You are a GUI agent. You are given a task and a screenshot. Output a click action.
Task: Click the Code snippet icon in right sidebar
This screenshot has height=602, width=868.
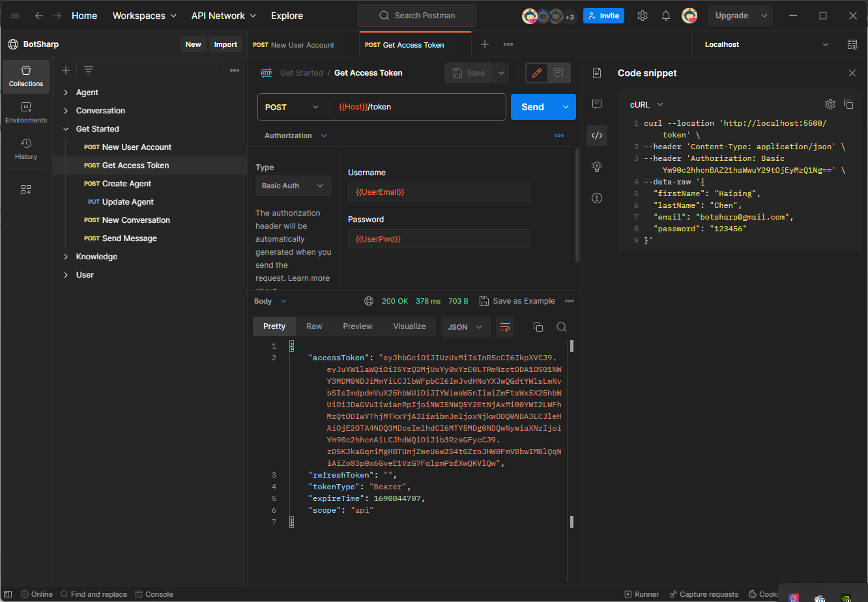[x=597, y=136]
